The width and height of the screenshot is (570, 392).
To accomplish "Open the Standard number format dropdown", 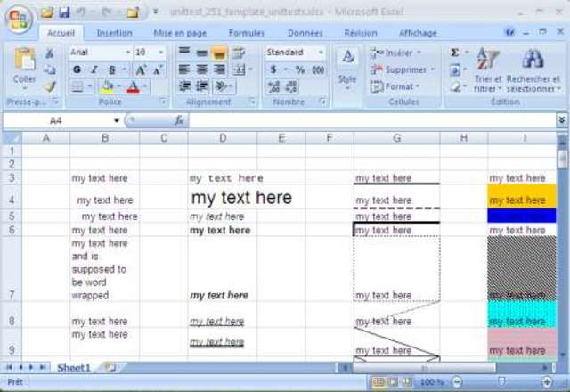I will tap(321, 53).
